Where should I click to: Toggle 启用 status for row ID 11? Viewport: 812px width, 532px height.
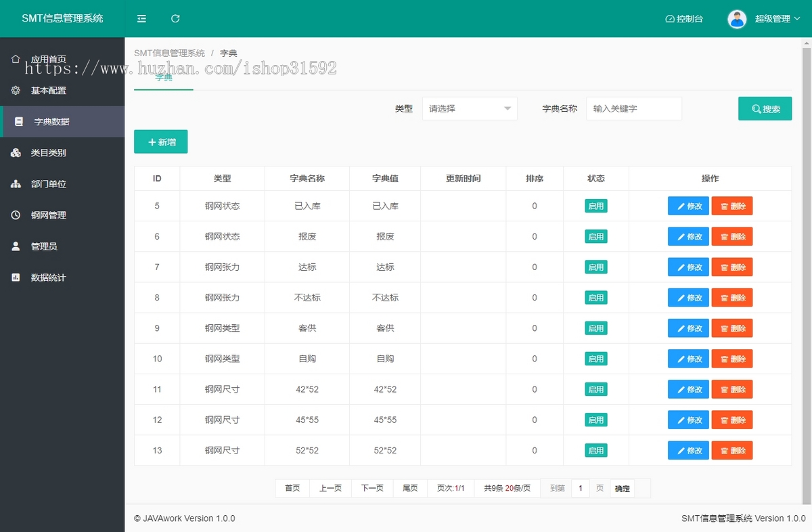[x=596, y=389]
